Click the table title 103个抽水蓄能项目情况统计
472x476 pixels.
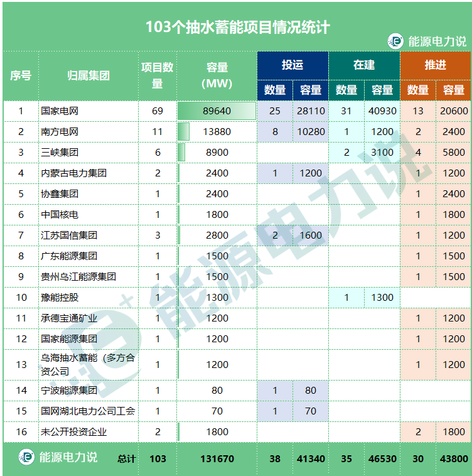[x=237, y=28]
